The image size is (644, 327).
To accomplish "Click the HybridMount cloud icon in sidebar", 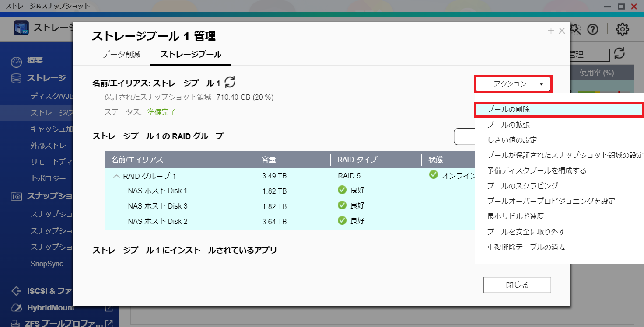I will pyautogui.click(x=16, y=308).
